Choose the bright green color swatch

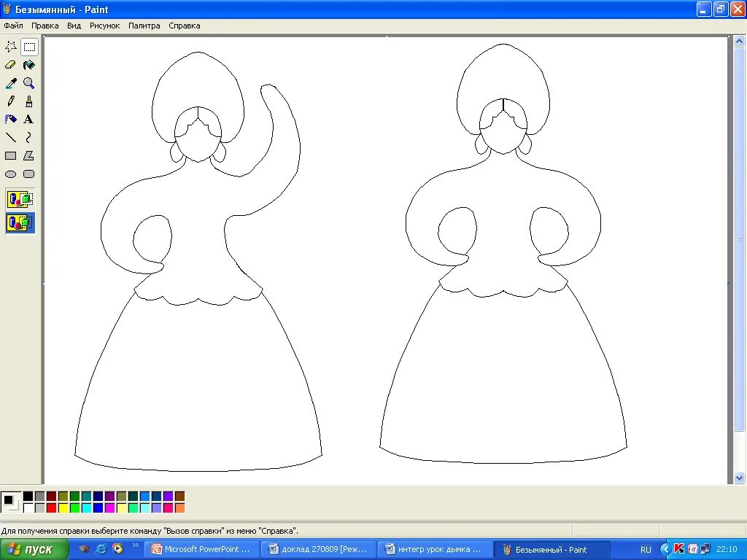[75, 508]
